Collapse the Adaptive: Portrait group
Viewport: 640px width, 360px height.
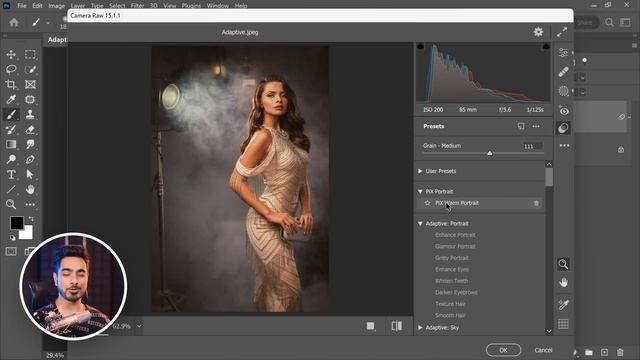(420, 224)
